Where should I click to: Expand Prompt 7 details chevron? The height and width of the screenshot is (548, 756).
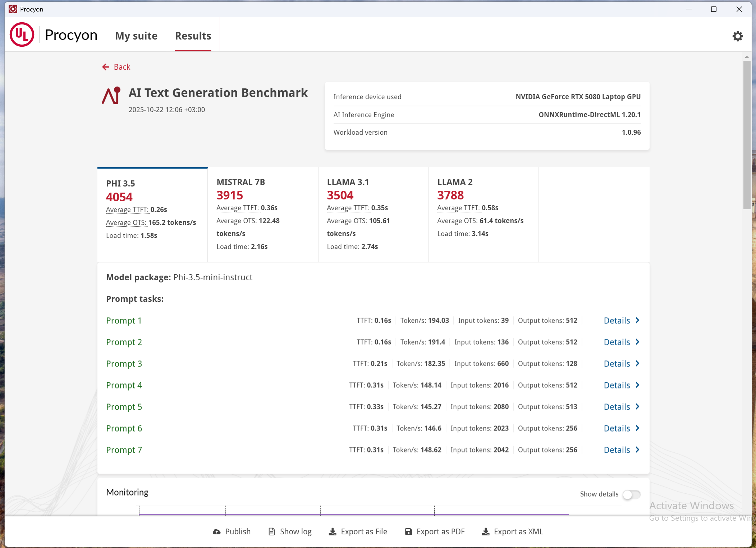[637, 450]
